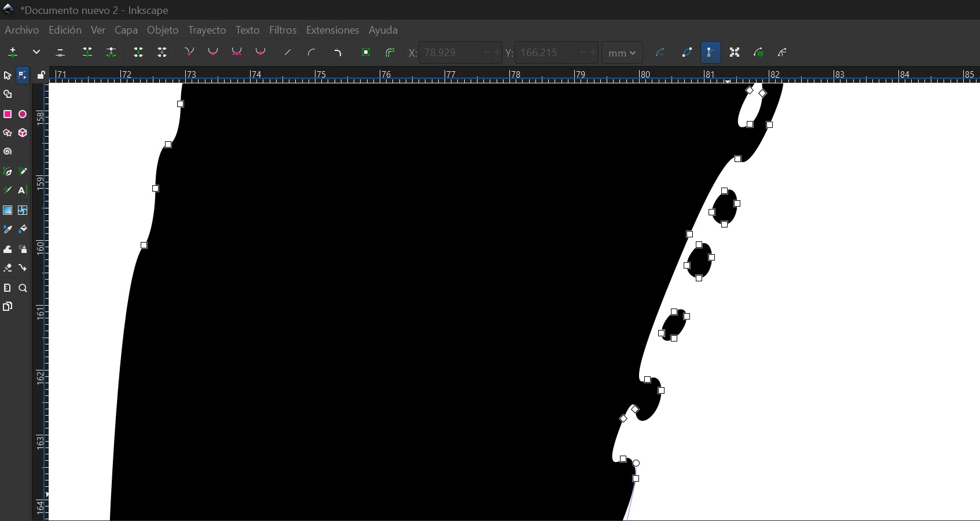Delete segment between two nodes
Image resolution: width=980 pixels, height=521 pixels.
pos(162,53)
